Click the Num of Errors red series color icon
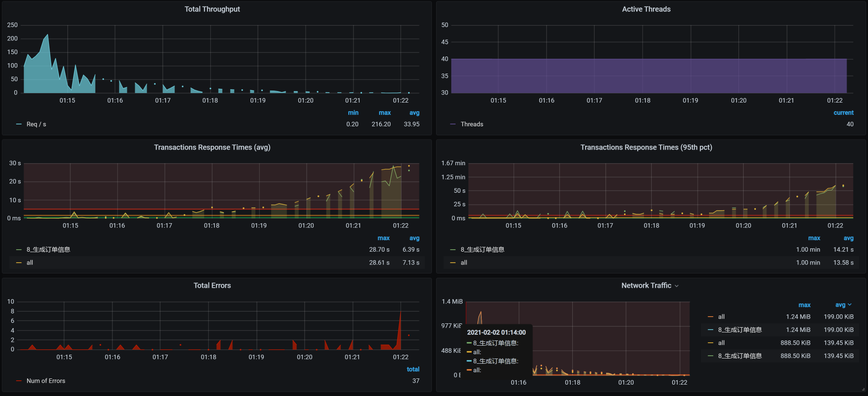This screenshot has width=868, height=396. pos(19,381)
